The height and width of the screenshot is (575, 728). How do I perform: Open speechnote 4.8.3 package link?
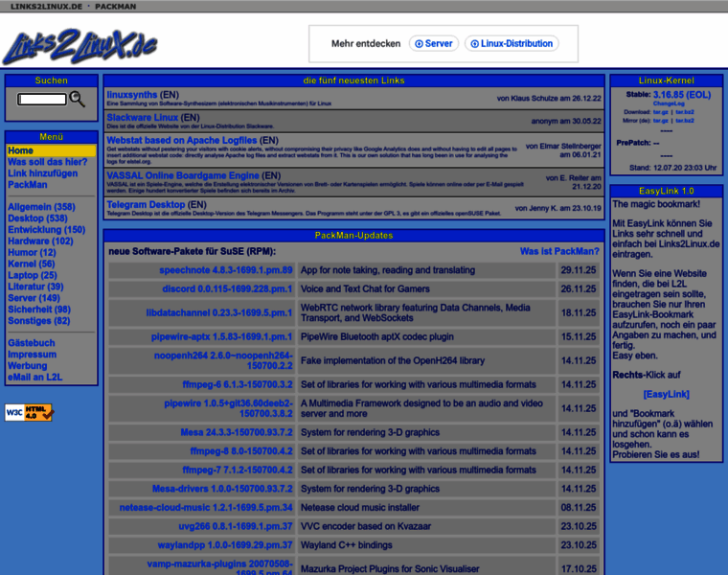[226, 270]
